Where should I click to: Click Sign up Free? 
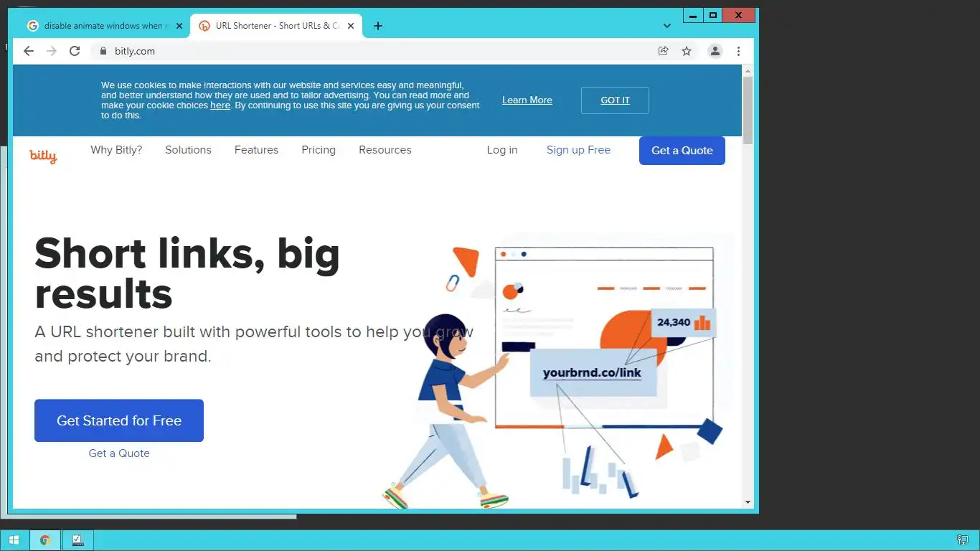click(x=578, y=150)
